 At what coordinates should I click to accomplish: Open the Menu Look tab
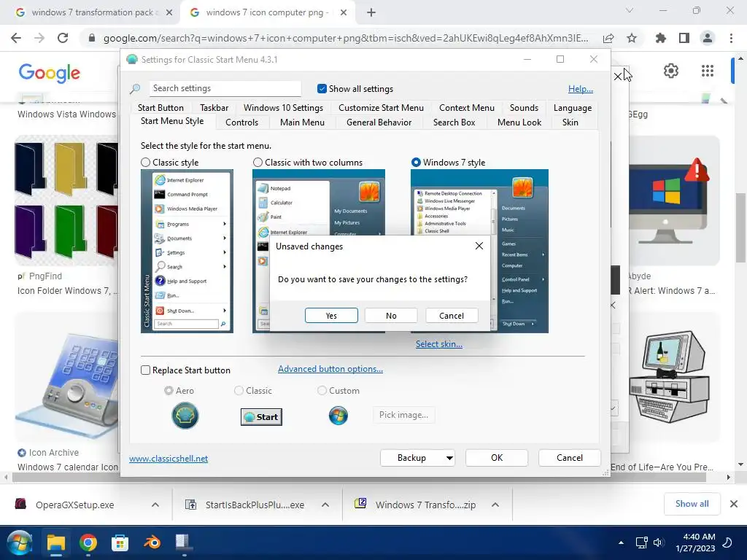tap(519, 122)
